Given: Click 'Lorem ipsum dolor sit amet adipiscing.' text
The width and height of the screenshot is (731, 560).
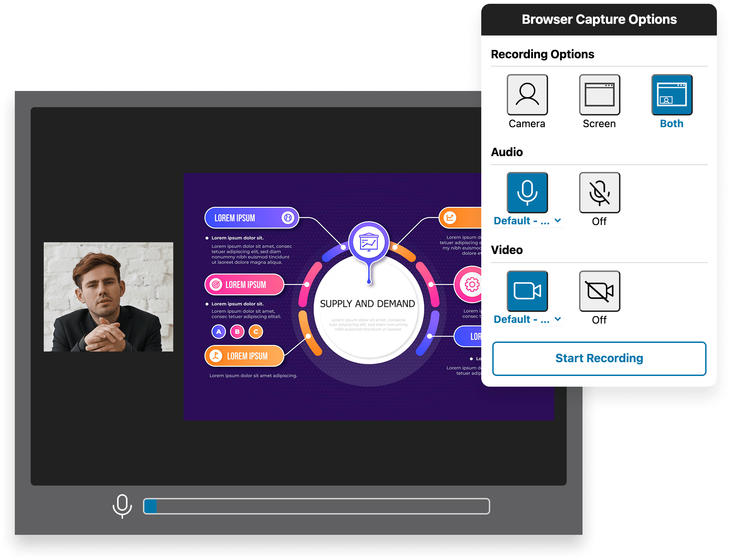Looking at the screenshot, I should [253, 376].
